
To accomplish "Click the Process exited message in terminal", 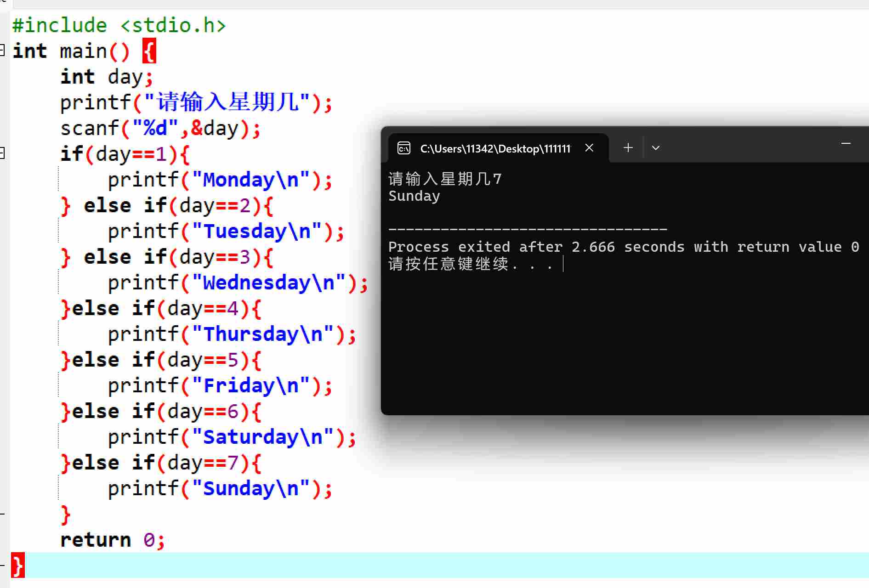I will [x=624, y=247].
